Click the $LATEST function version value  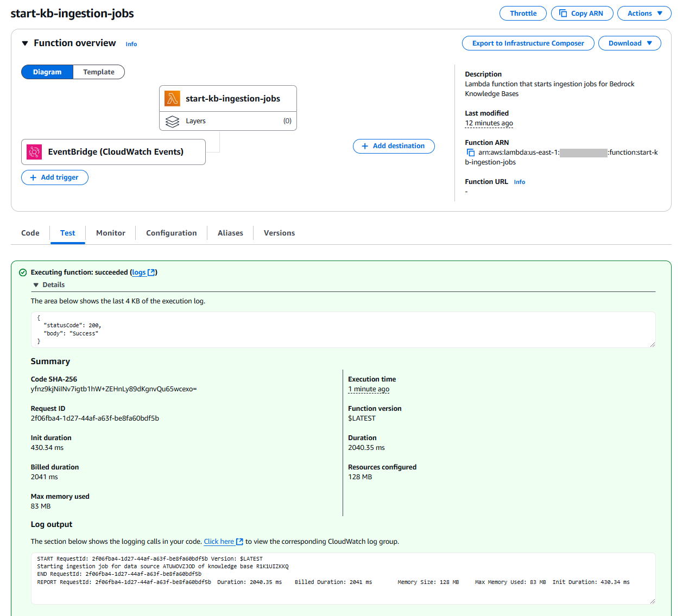[x=362, y=418]
